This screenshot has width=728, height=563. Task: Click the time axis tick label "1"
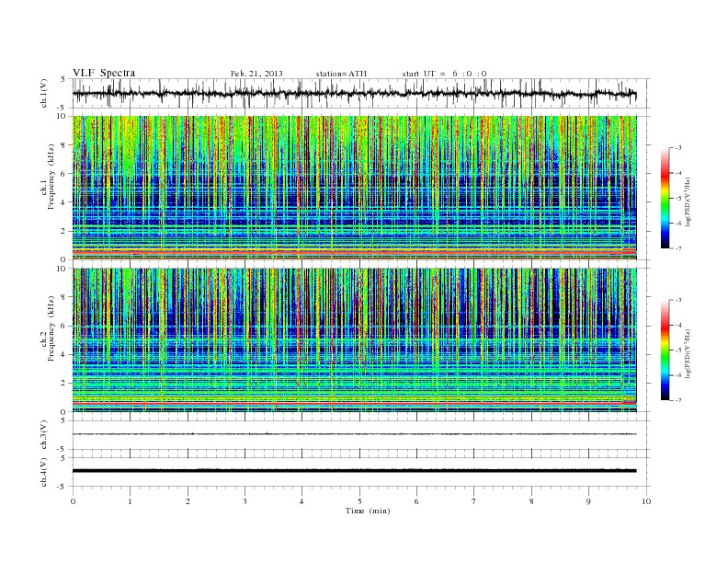[x=131, y=501]
